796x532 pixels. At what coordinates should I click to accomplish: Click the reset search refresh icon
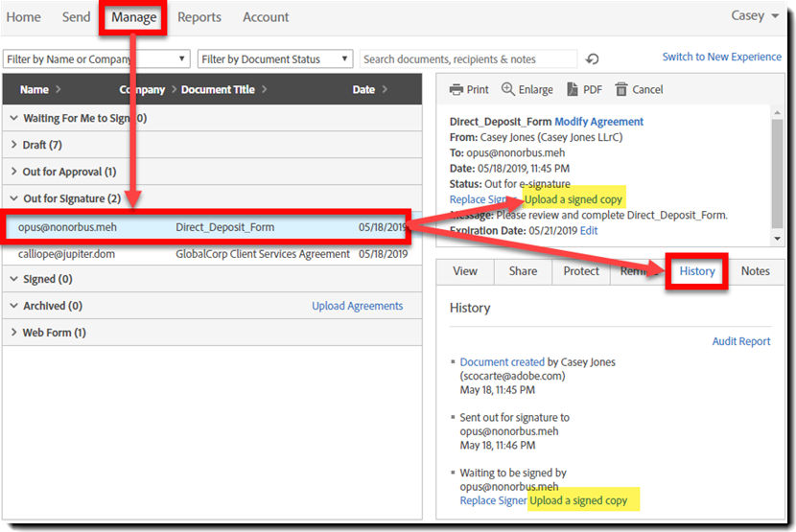pyautogui.click(x=592, y=58)
